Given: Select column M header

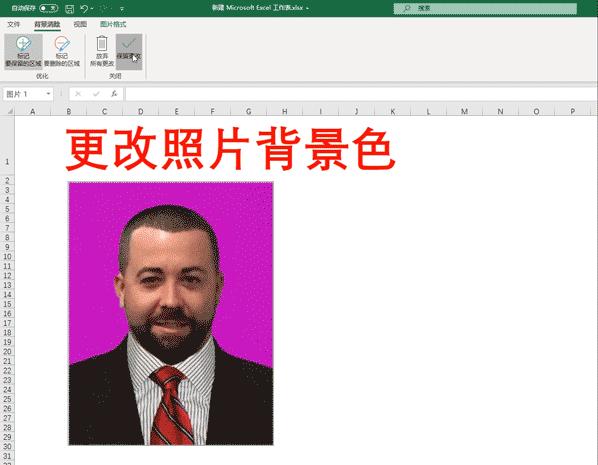Looking at the screenshot, I should (464, 111).
